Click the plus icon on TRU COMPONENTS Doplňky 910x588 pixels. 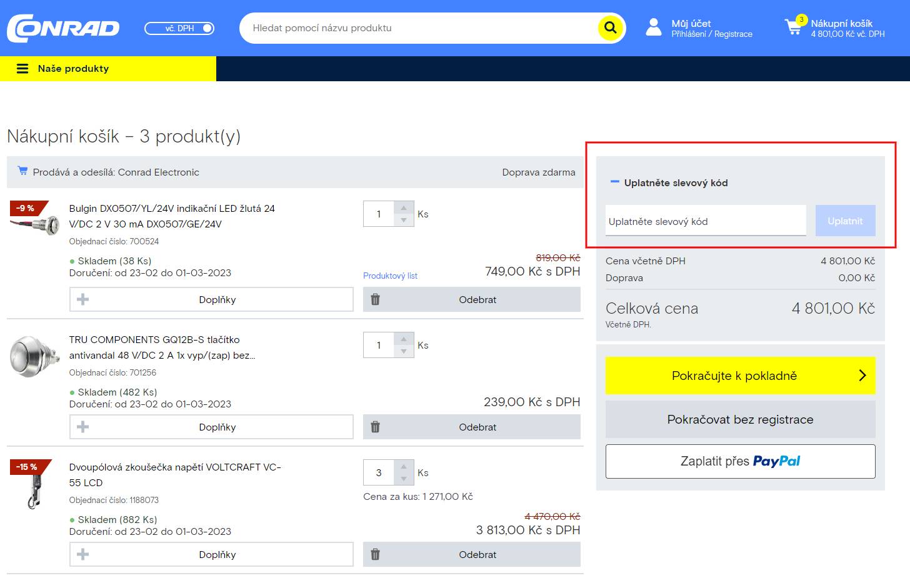[x=82, y=427]
